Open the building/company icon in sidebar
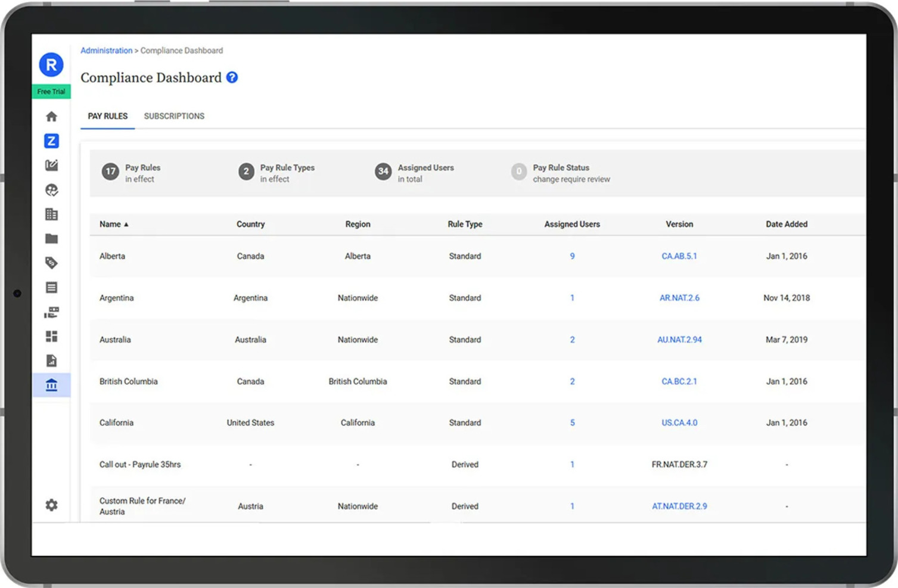The height and width of the screenshot is (588, 898). pos(51,214)
